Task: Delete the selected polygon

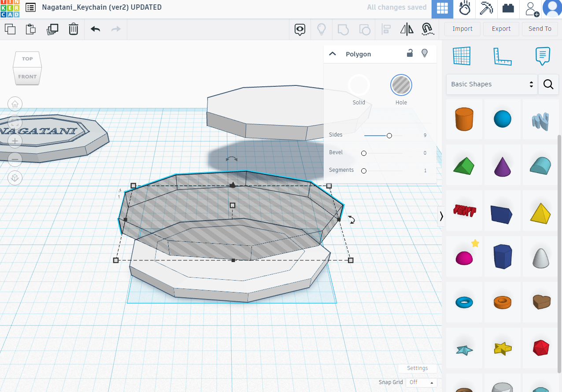Action: coord(73,29)
